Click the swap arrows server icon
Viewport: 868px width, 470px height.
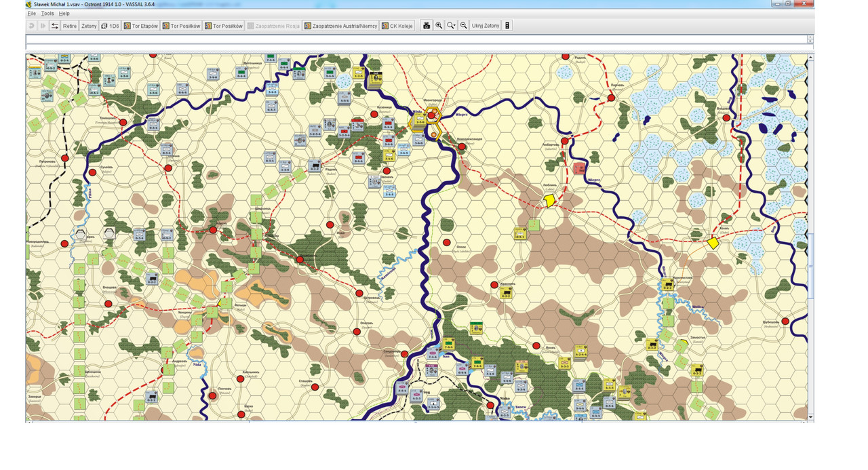(x=55, y=26)
